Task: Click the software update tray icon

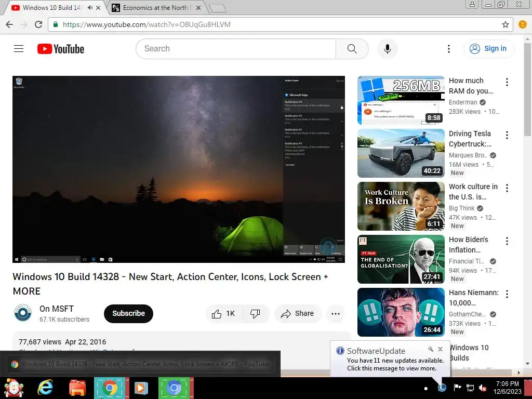Action: click(442, 387)
